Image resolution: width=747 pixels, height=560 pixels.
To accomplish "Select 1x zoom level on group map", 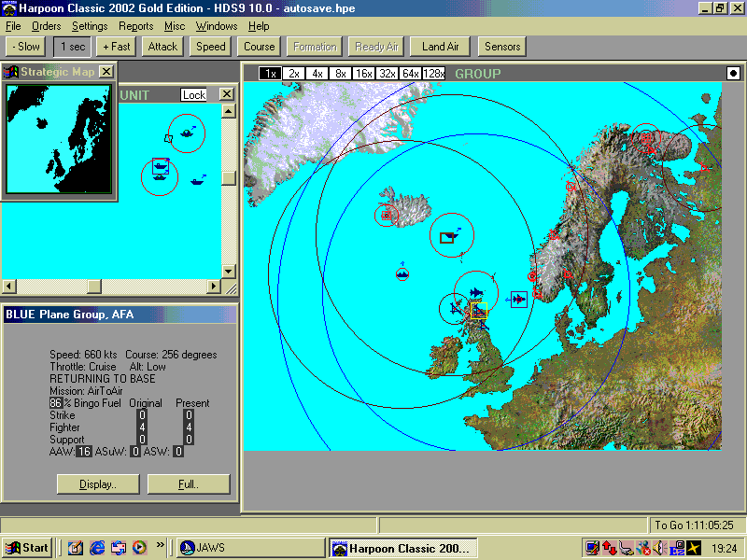I will [x=271, y=74].
